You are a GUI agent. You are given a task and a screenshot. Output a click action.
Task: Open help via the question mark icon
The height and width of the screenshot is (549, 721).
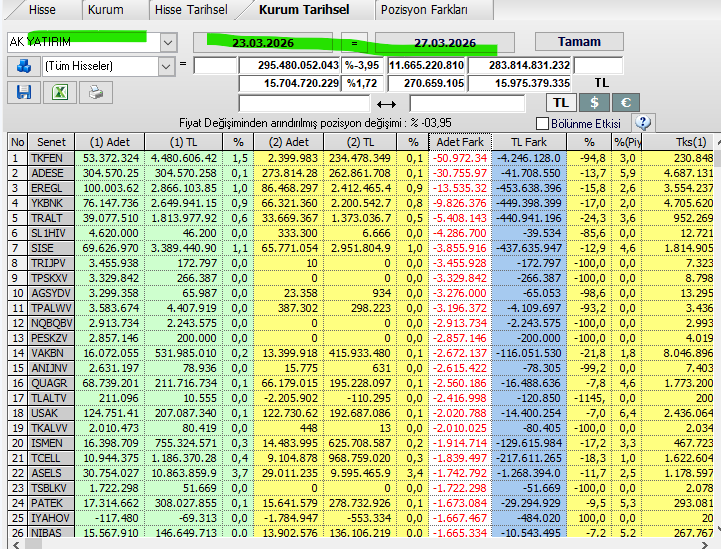pos(643,123)
